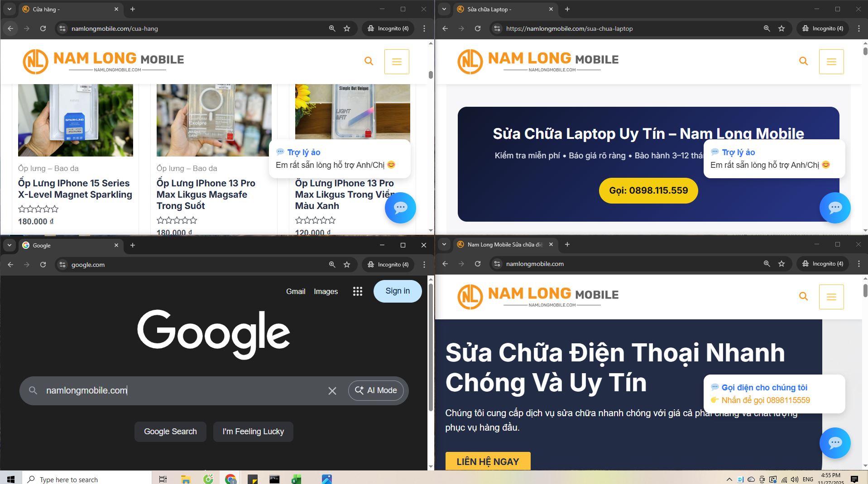The width and height of the screenshot is (868, 484).
Task: Expand hamburger menu on the Sửa Chữa Điện Thoại homepage
Action: click(831, 297)
